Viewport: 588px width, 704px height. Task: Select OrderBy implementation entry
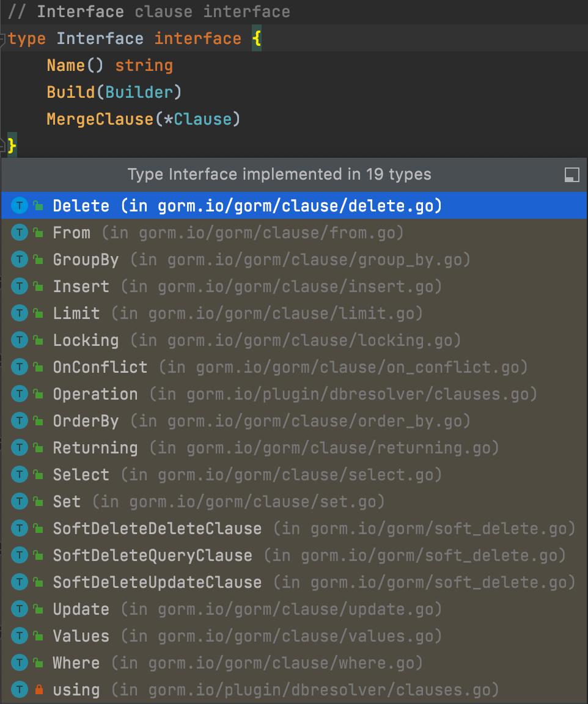click(x=86, y=421)
